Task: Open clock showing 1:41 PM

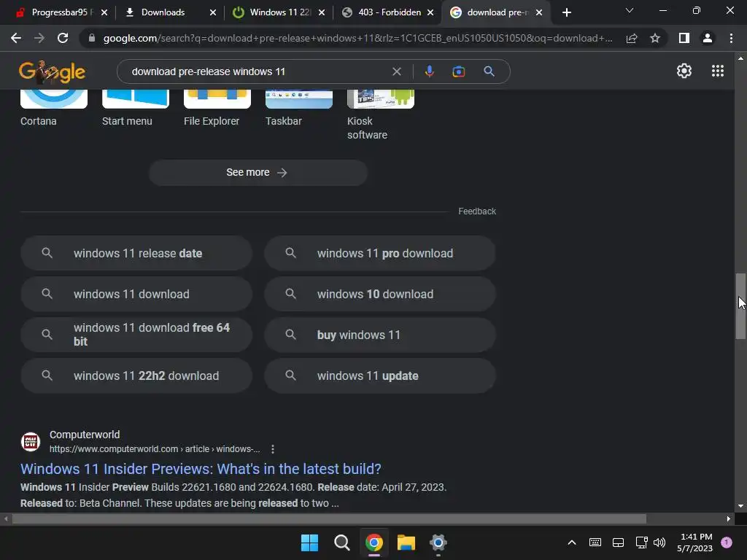Action: [x=695, y=542]
